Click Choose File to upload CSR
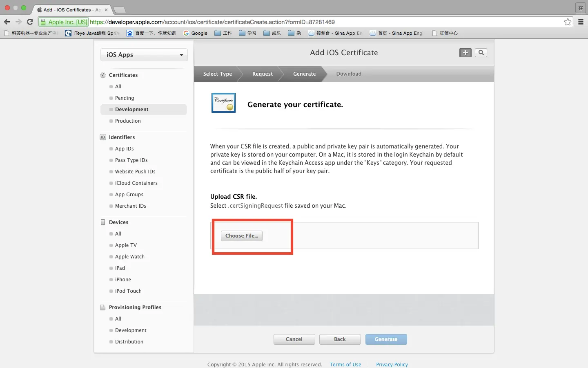Image resolution: width=588 pixels, height=368 pixels. [x=242, y=236]
